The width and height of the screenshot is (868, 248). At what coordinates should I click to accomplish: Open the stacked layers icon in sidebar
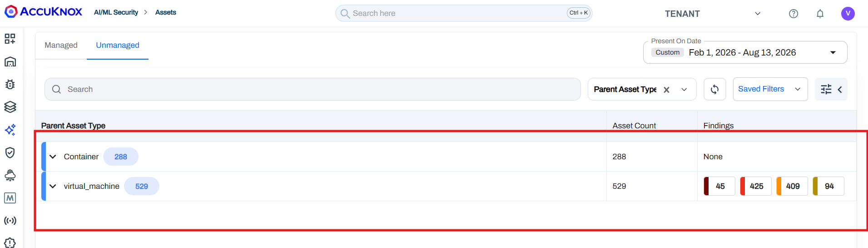[10, 107]
